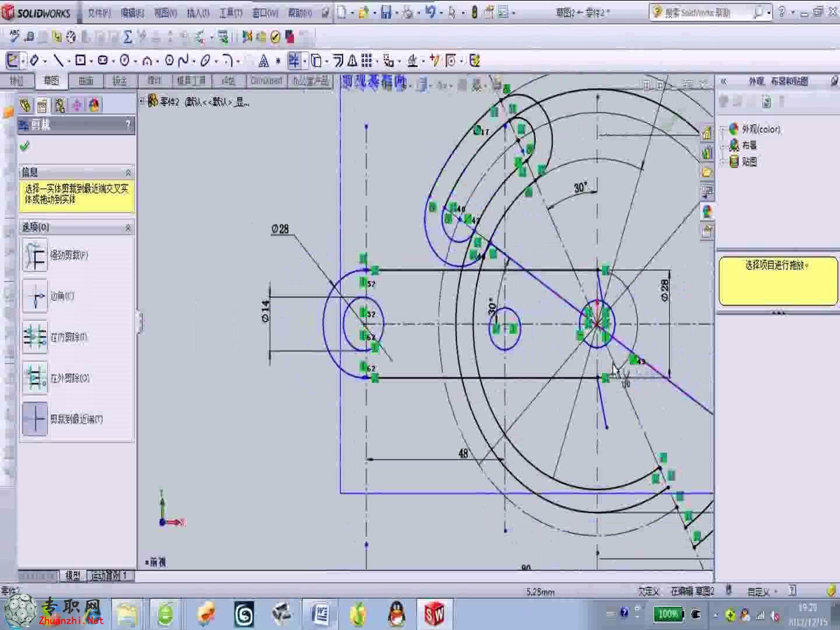Open the Design Library task pane icon
This screenshot has height=630, width=840.
tap(707, 153)
